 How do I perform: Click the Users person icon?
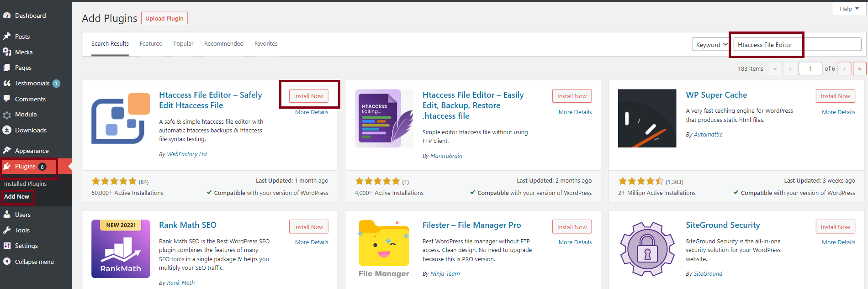(7, 215)
